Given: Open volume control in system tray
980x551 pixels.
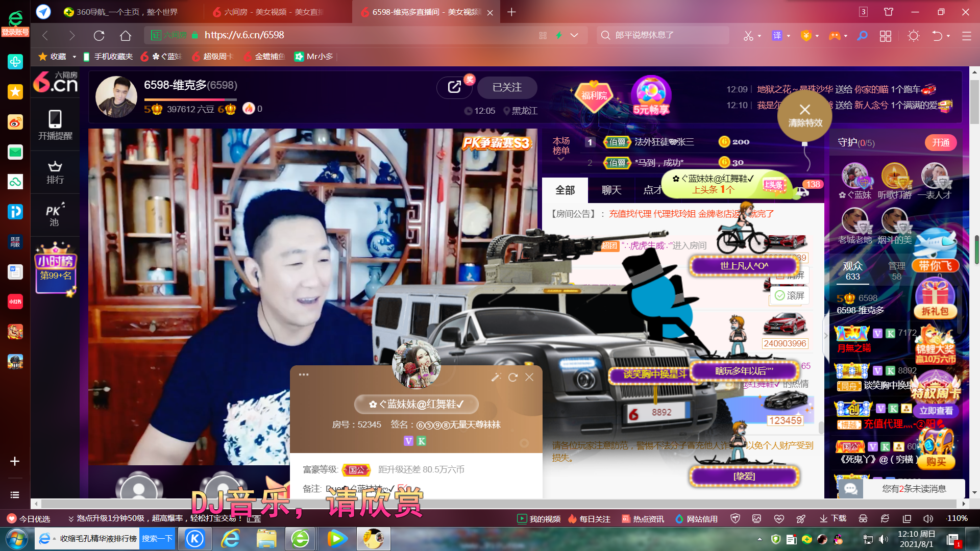Looking at the screenshot, I should [x=883, y=539].
